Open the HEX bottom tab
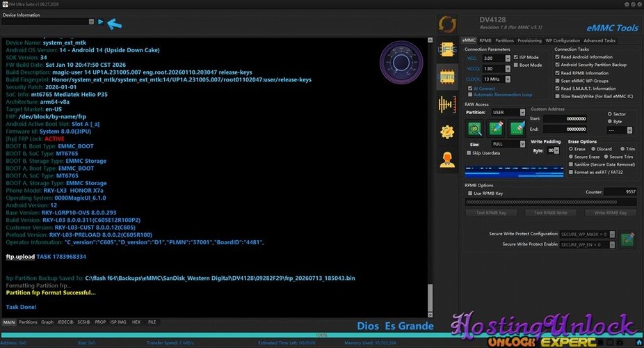 136,322
